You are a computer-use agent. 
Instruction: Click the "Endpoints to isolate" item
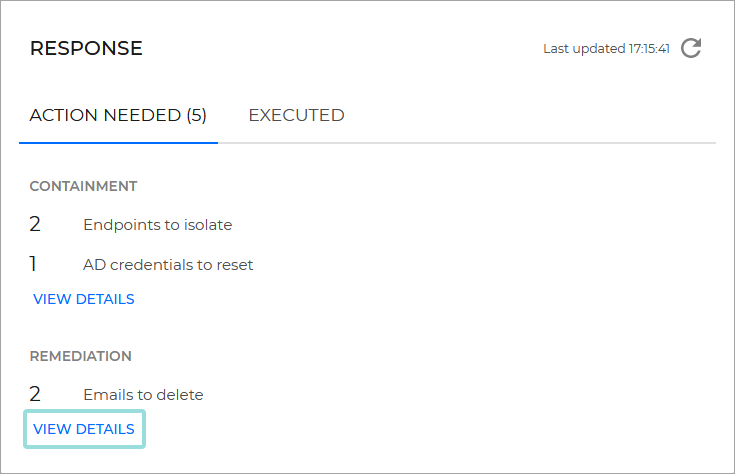pos(157,225)
